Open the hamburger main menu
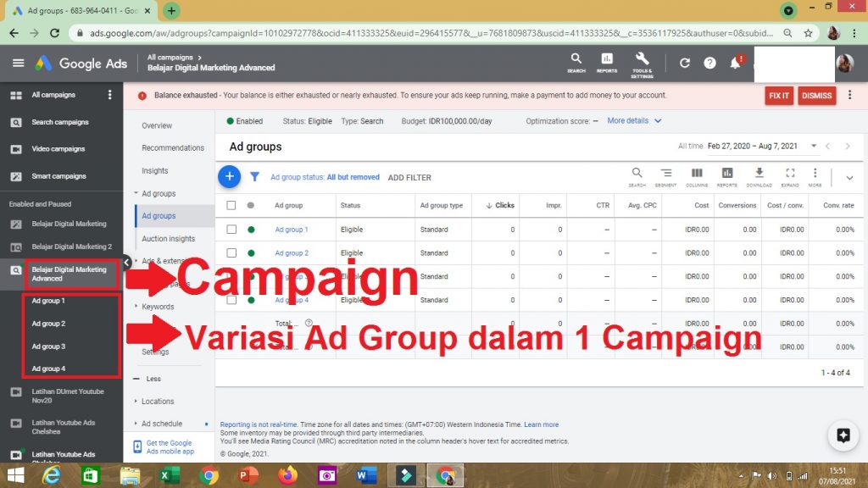 tap(18, 64)
